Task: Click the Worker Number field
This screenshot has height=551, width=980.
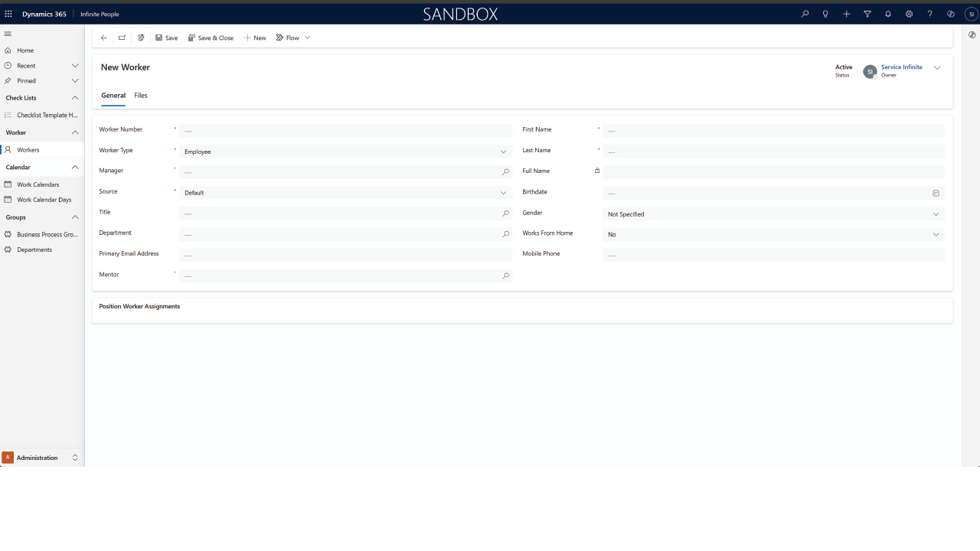Action: tap(345, 131)
